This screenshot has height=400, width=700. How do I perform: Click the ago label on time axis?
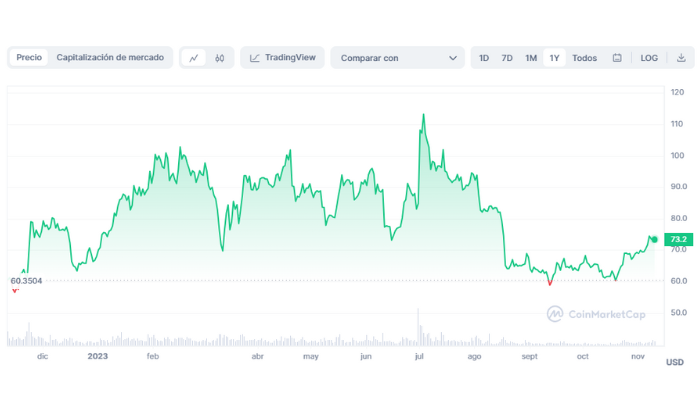tap(475, 356)
